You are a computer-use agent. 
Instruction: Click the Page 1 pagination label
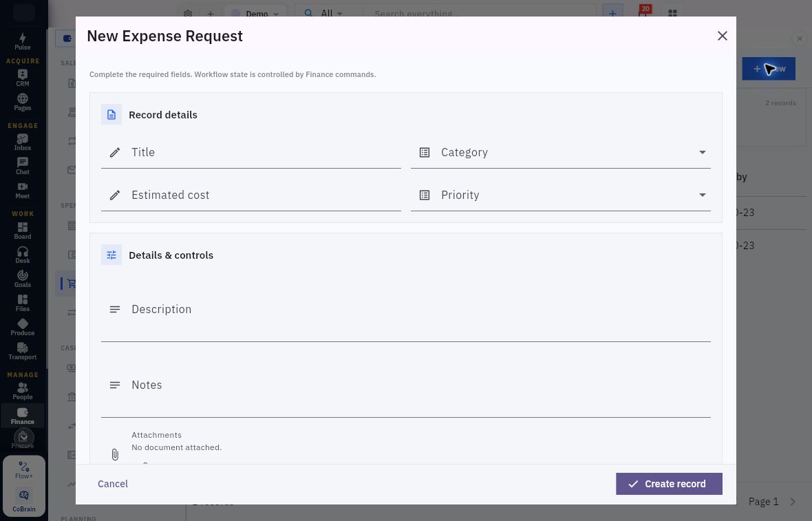[x=763, y=501]
